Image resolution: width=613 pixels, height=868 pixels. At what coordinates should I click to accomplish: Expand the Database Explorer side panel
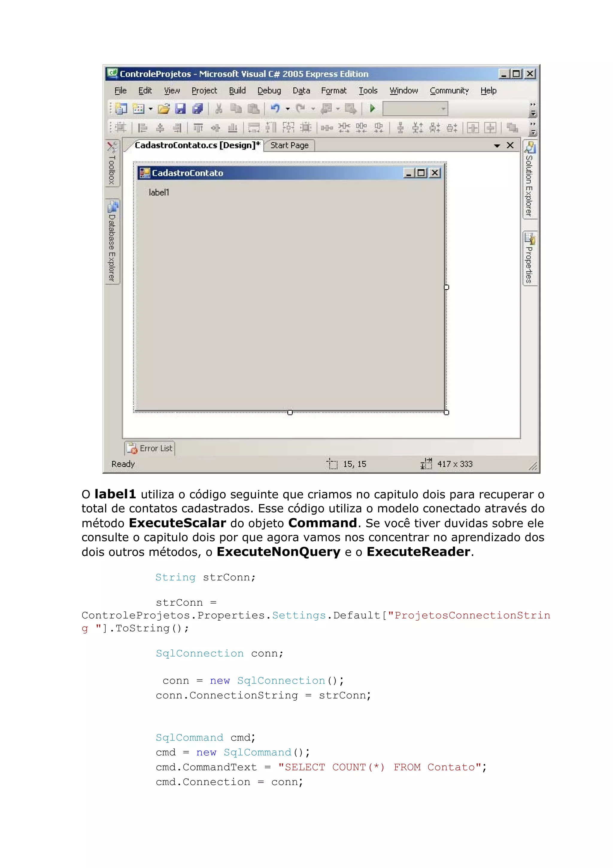click(x=112, y=242)
